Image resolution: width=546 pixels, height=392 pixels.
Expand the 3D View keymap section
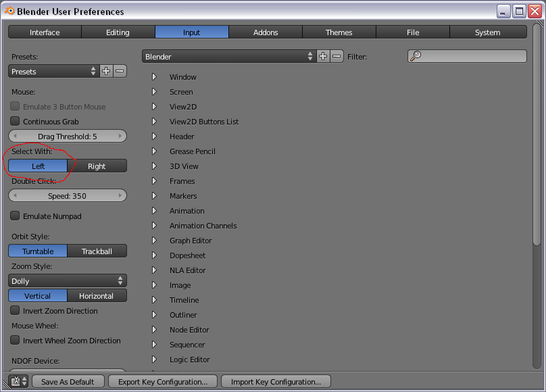tap(154, 166)
